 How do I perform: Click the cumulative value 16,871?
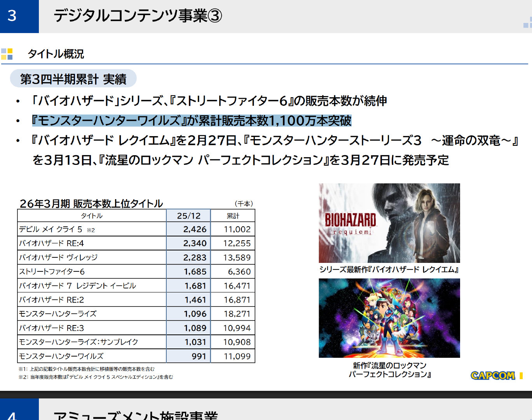pyautogui.click(x=237, y=300)
